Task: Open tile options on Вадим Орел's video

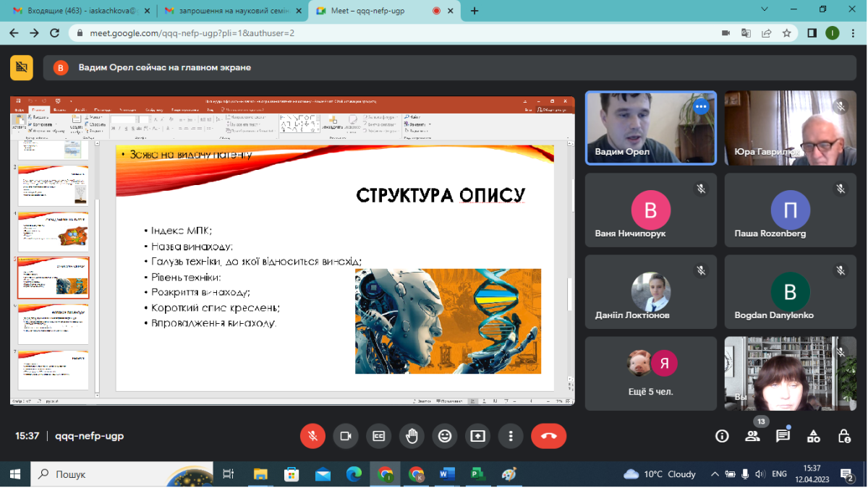Action: point(700,107)
